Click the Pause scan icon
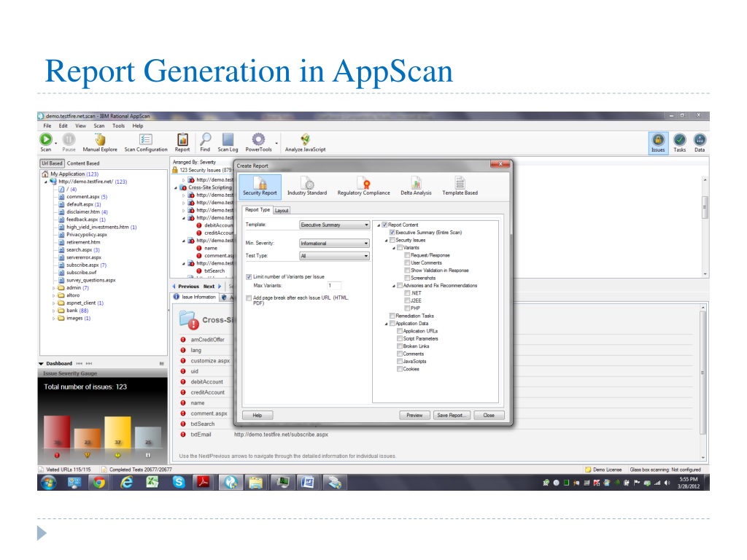747x560 pixels. point(69,139)
